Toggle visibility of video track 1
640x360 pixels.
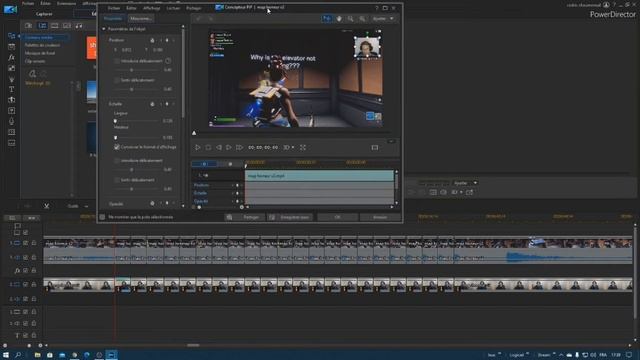(25, 243)
